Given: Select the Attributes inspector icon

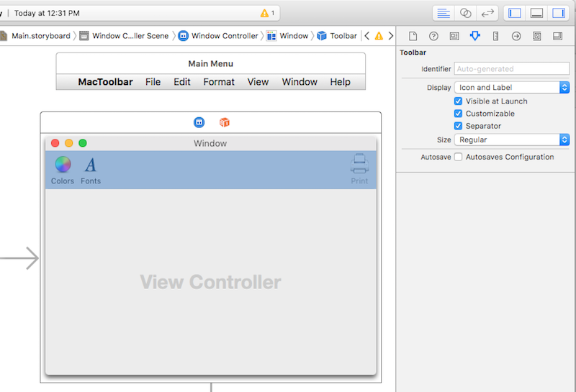Looking at the screenshot, I should pos(475,36).
